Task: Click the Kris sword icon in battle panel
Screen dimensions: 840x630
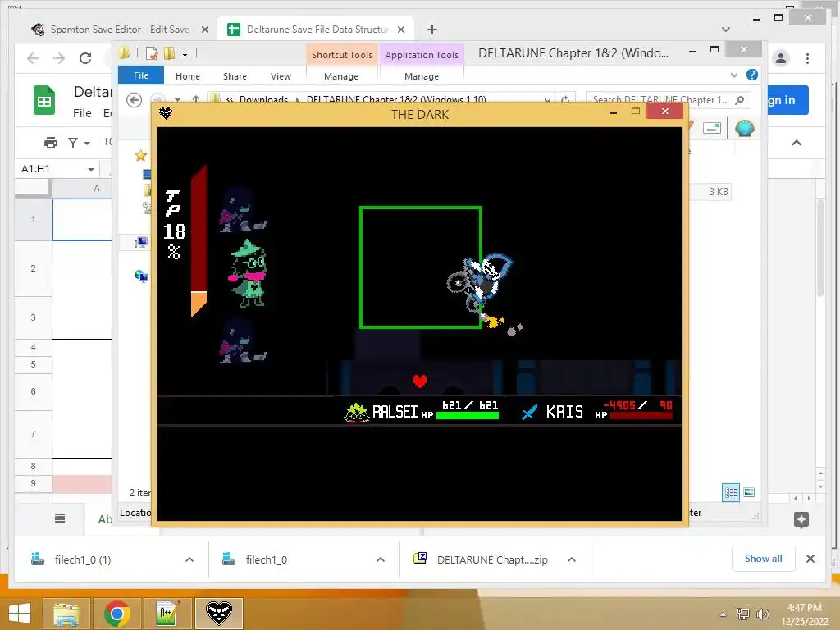Action: click(529, 412)
